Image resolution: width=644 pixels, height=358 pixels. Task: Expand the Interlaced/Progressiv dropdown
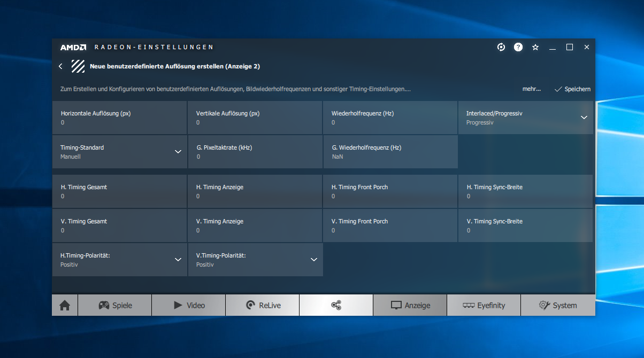tap(526, 118)
